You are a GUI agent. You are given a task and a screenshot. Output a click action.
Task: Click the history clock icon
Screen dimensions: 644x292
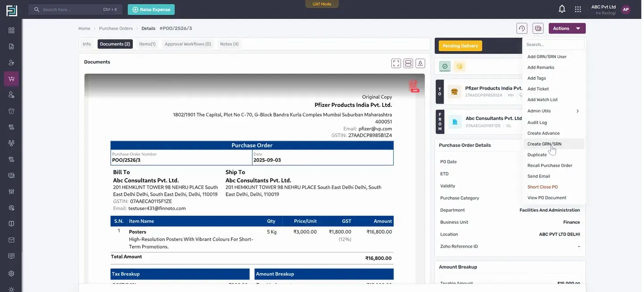coord(522,29)
